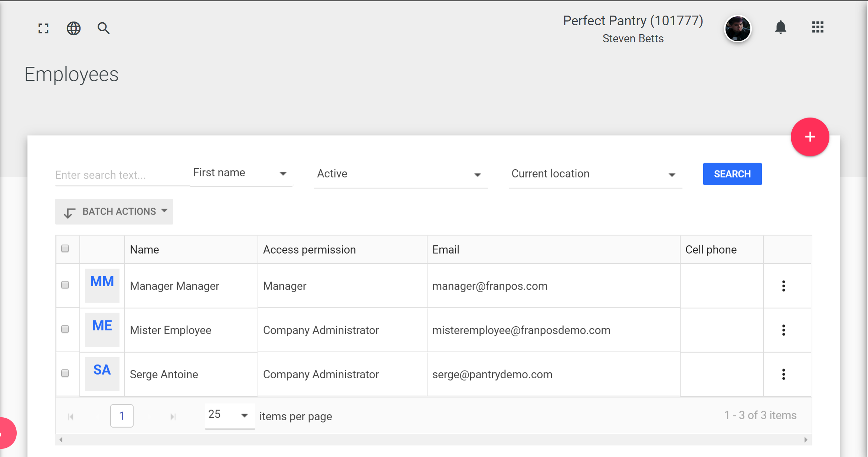Tick the Serge Antoine row checkbox

[x=65, y=373]
